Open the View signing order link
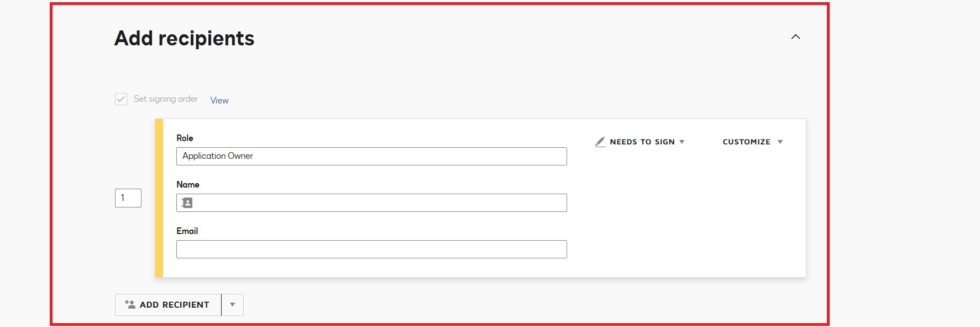980x327 pixels. click(219, 100)
